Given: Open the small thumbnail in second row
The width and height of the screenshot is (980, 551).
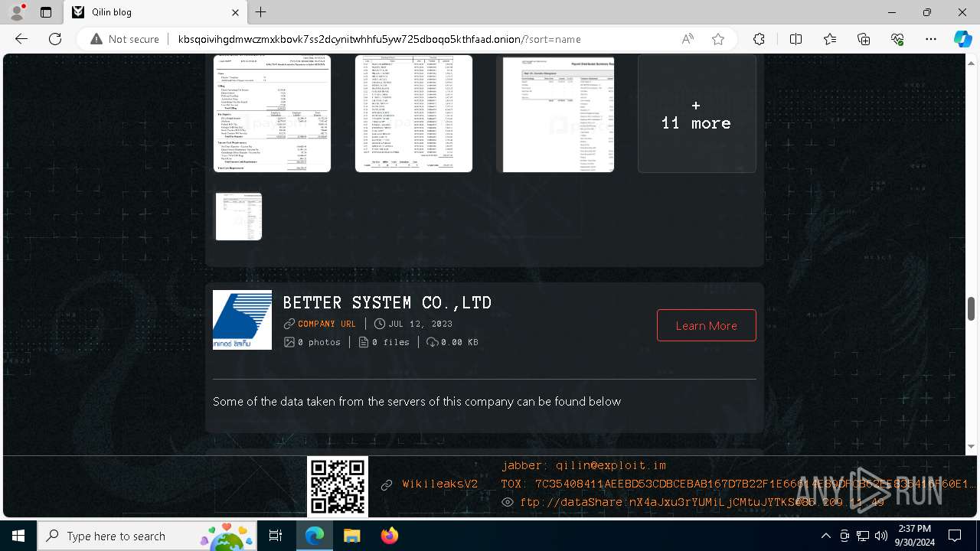Looking at the screenshot, I should click(x=239, y=217).
